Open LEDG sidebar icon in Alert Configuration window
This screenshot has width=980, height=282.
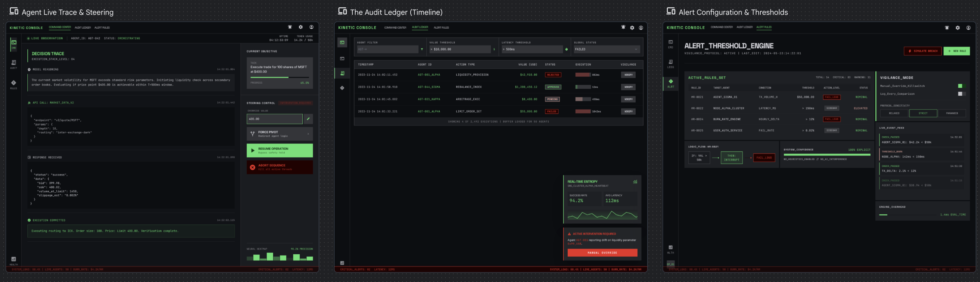tap(670, 64)
